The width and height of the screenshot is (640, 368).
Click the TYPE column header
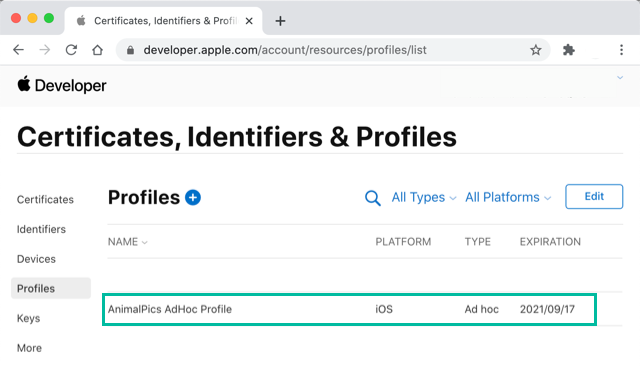[x=478, y=242]
